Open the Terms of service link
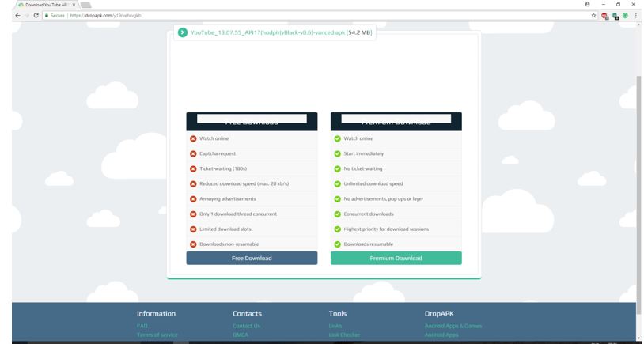This screenshot has height=344, width=644. coord(157,335)
